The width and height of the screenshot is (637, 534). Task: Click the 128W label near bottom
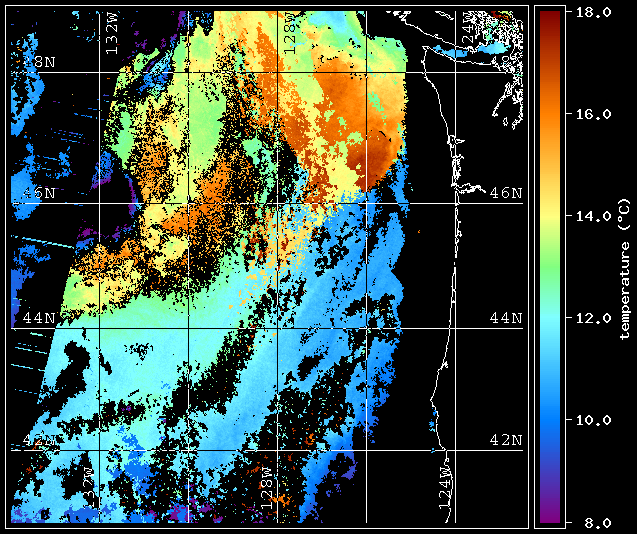[x=266, y=488]
